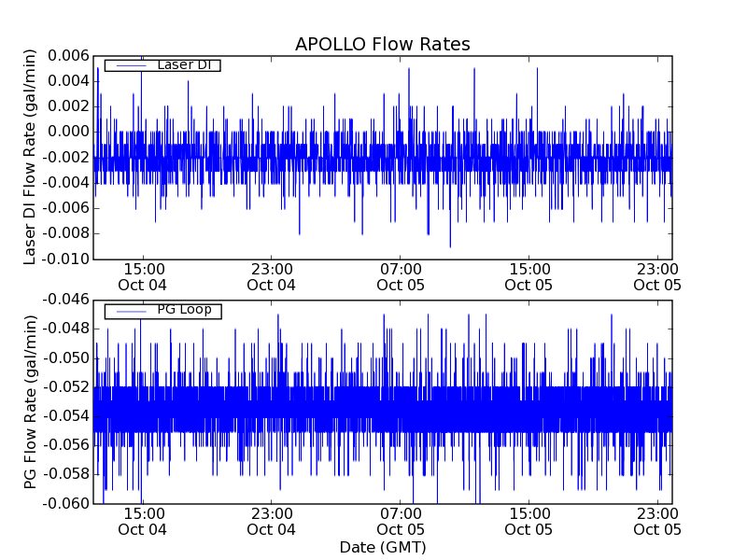
Task: Click the -0.004 tick label on top chart
Action: pyautogui.click(x=65, y=183)
